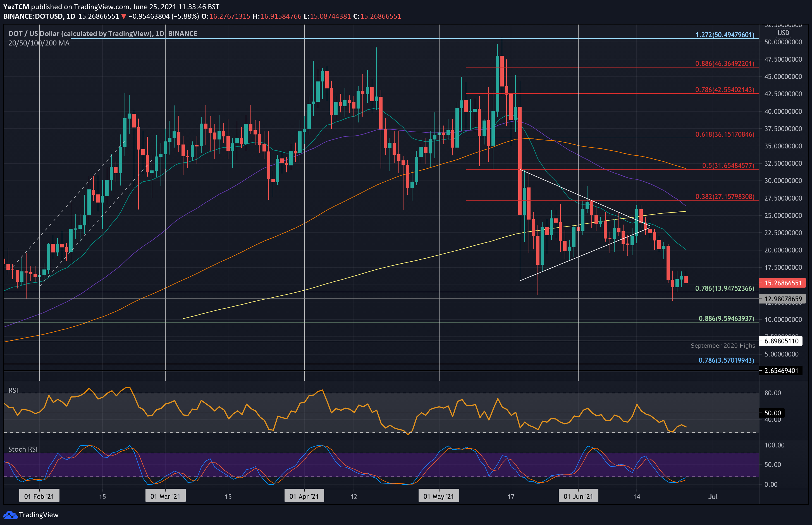The image size is (812, 525).
Task: Click the black 2.65469401 price level tag
Action: point(781,371)
